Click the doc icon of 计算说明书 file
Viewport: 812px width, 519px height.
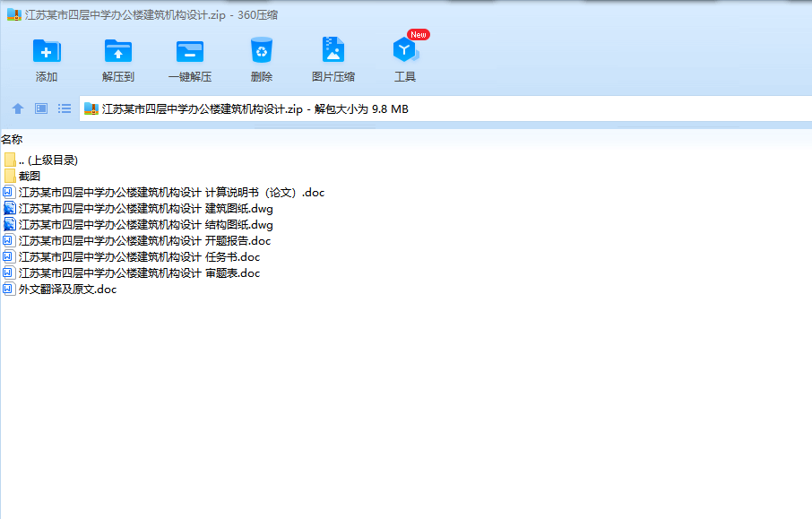(9, 192)
